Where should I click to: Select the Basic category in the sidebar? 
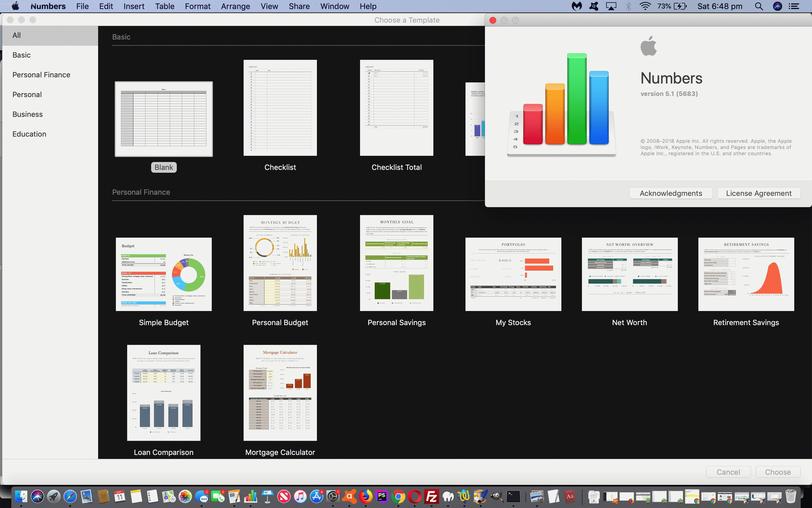point(50,55)
